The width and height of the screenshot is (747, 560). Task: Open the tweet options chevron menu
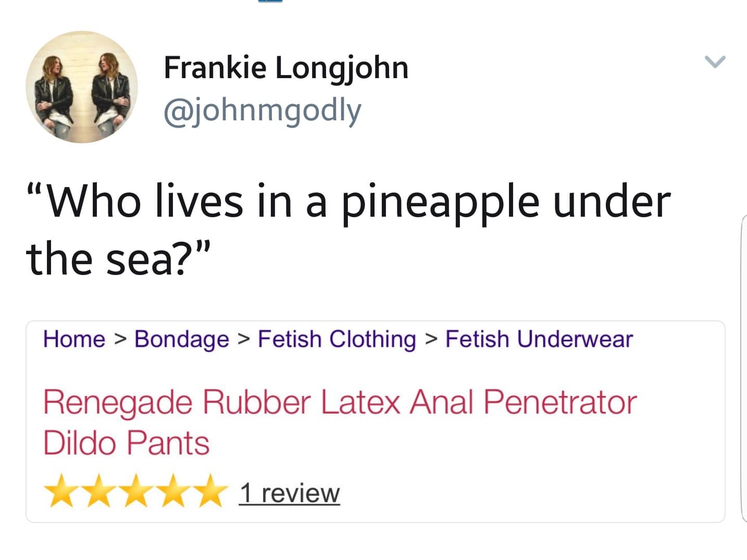[715, 62]
